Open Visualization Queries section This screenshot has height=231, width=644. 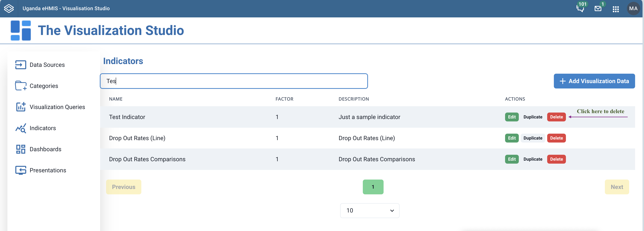(57, 107)
